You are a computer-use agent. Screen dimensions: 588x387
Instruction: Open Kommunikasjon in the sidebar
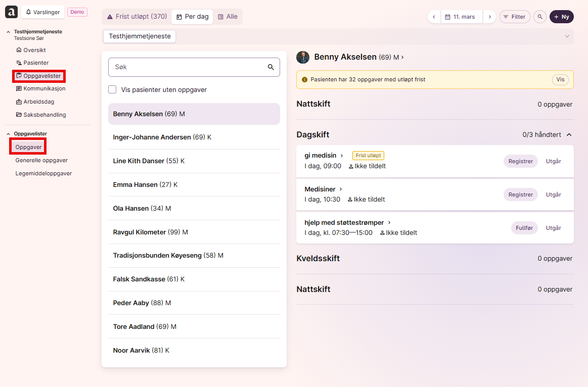(x=41, y=88)
